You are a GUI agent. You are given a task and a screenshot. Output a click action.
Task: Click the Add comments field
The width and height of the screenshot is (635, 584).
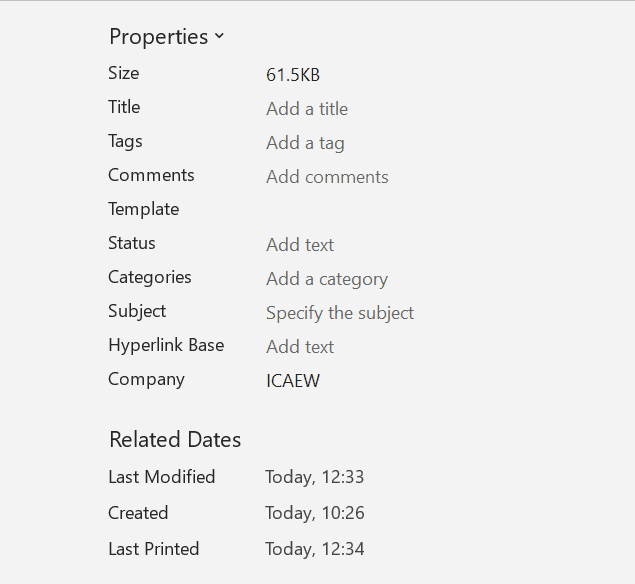point(327,177)
